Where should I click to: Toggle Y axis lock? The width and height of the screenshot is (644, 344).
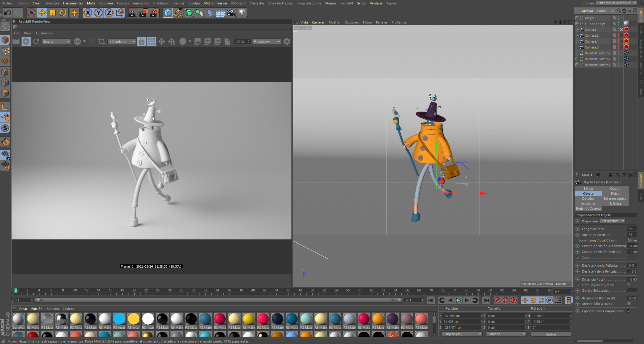[x=98, y=13]
